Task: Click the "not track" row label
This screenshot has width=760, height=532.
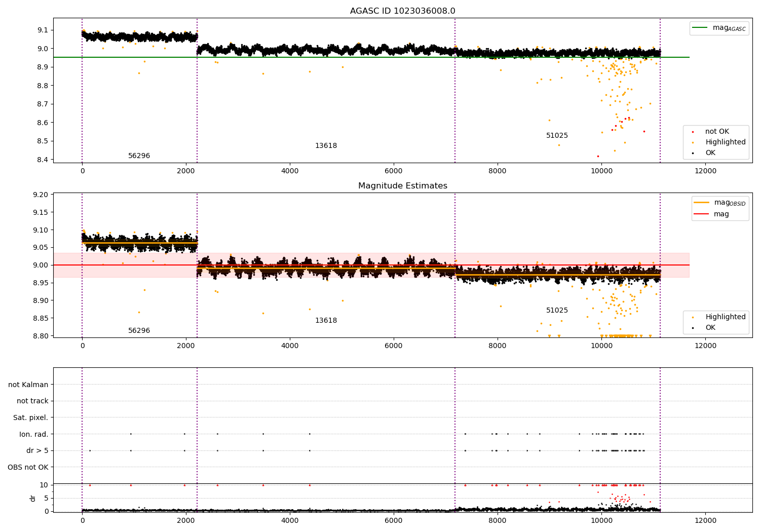Action: pos(32,401)
